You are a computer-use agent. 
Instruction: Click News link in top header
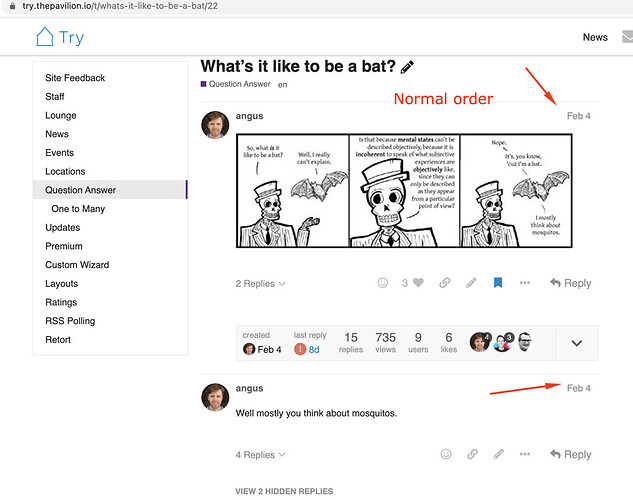(x=595, y=37)
